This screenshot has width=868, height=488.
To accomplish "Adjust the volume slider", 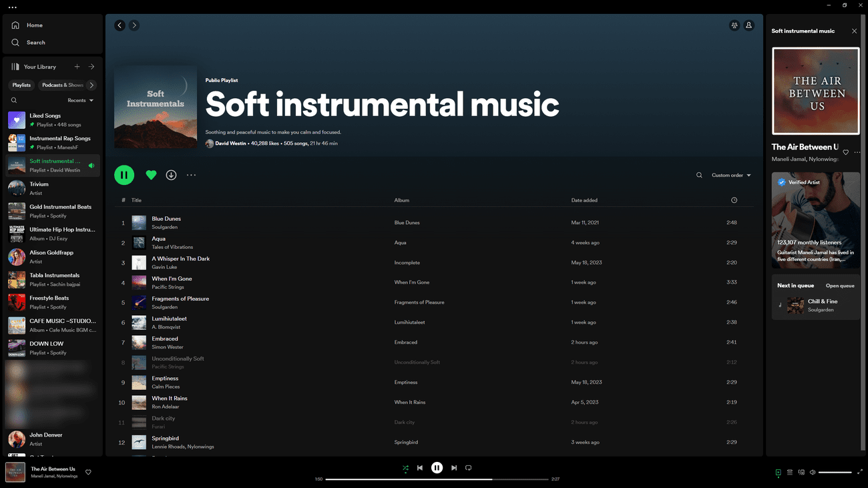I will pos(836,472).
